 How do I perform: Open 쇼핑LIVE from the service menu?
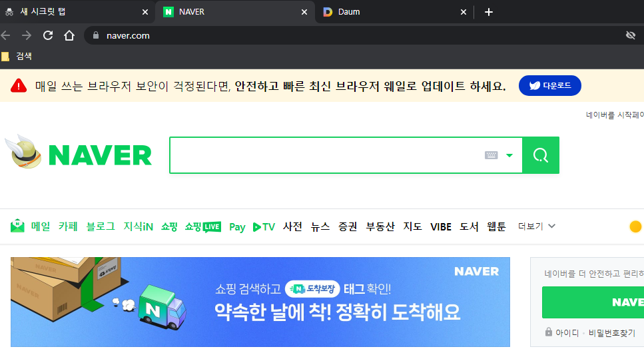pyautogui.click(x=203, y=226)
